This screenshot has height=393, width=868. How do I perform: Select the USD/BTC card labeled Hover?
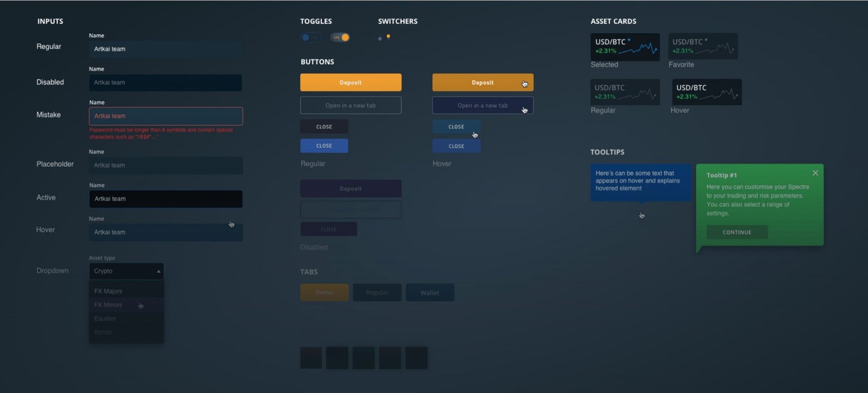point(707,92)
